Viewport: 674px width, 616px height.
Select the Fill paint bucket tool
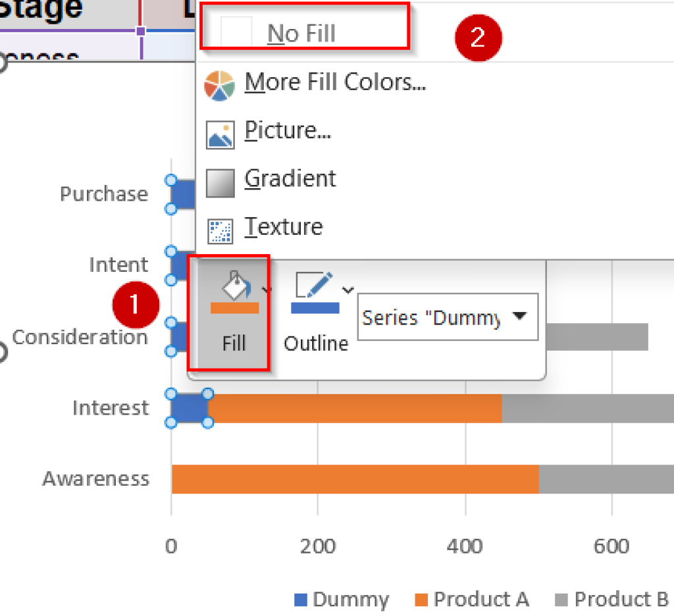(x=235, y=286)
